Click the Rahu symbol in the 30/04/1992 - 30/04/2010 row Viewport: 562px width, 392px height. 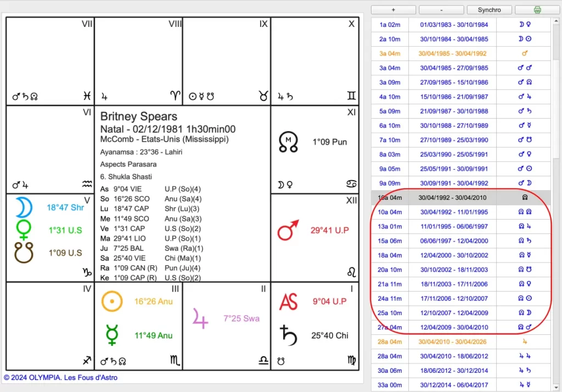[x=525, y=198]
